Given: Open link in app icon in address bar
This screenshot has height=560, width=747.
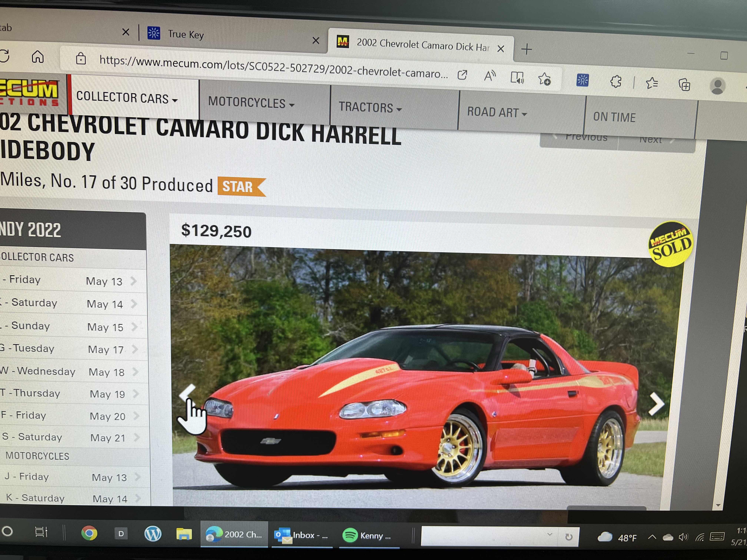Looking at the screenshot, I should pos(462,75).
